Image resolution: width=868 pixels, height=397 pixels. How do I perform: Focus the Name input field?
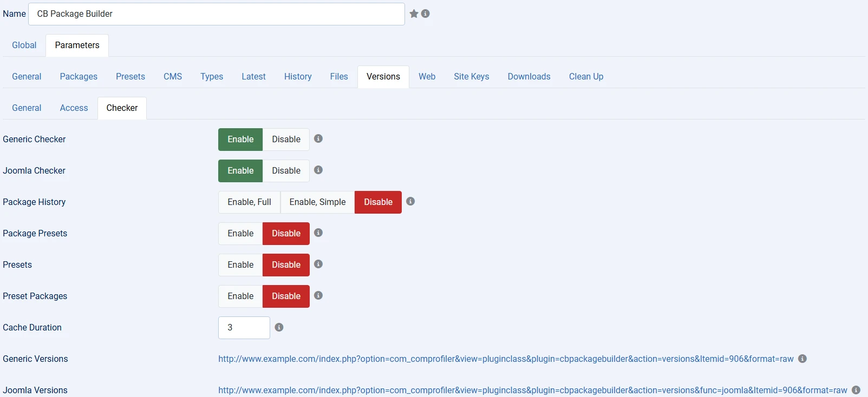tap(217, 14)
